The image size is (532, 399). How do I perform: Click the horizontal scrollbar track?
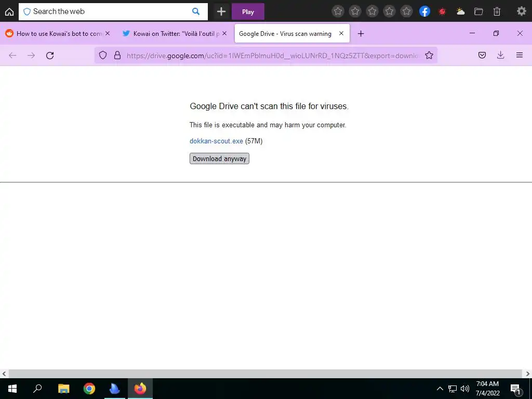[265, 374]
